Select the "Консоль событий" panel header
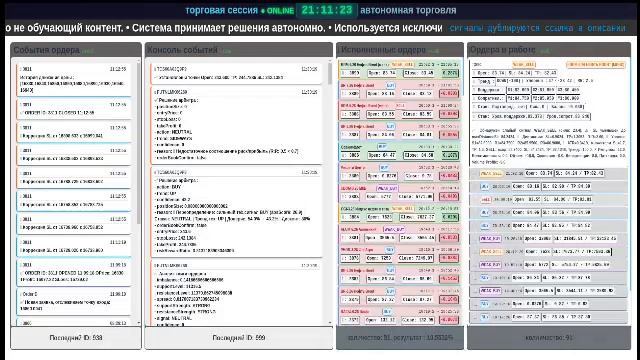 (x=238, y=50)
